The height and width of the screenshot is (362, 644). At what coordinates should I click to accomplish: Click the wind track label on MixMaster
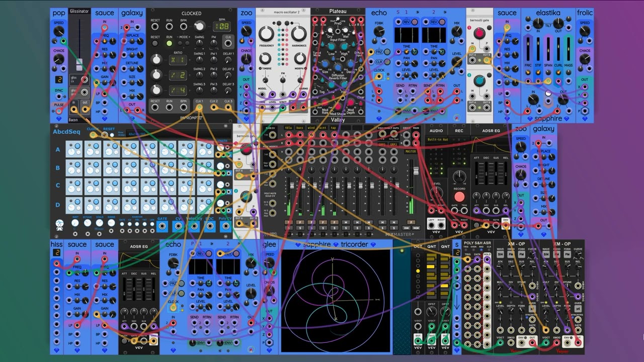pyautogui.click(x=311, y=128)
